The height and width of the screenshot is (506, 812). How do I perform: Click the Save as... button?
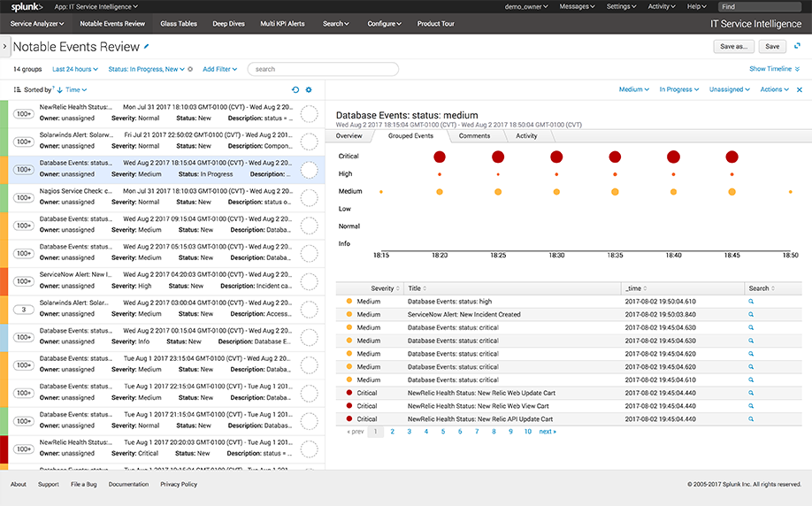(x=733, y=47)
